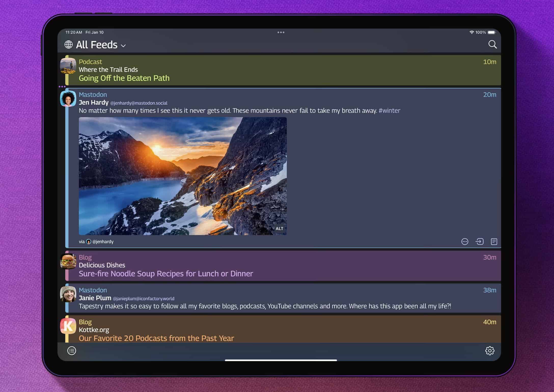Click the Fri Jan 10 date
Image resolution: width=554 pixels, height=392 pixels.
[x=94, y=32]
